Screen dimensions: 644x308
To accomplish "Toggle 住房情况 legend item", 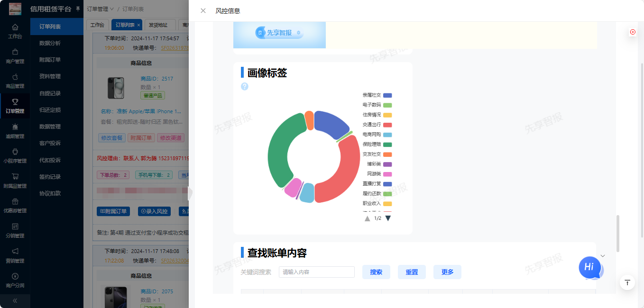I will point(377,115).
